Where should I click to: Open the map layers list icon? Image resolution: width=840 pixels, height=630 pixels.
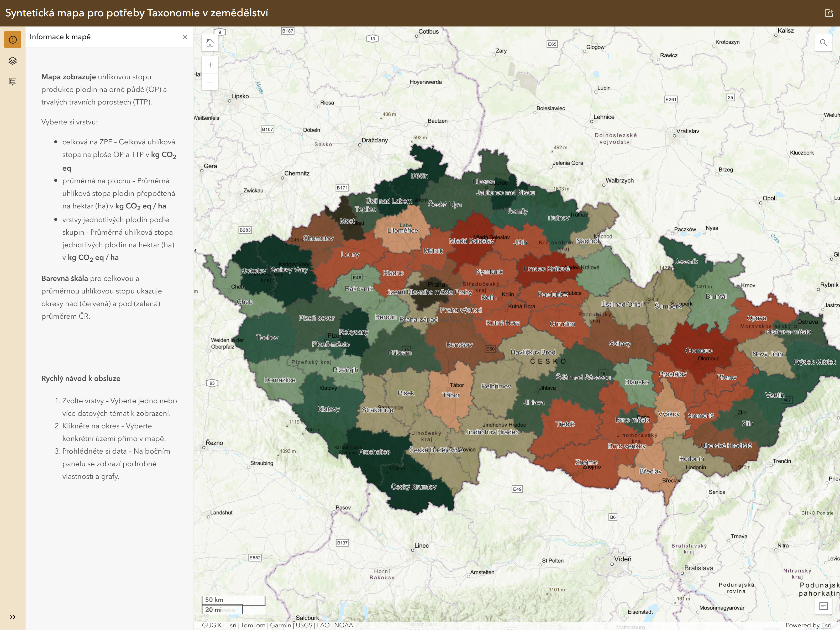pos(13,61)
